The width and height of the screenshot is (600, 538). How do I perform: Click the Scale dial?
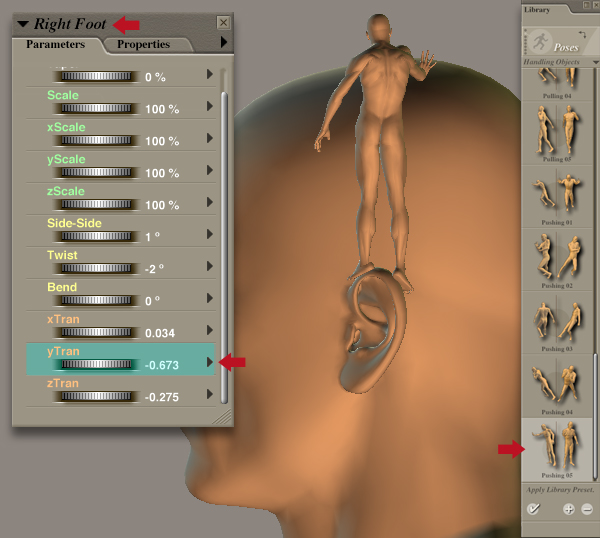coord(96,109)
